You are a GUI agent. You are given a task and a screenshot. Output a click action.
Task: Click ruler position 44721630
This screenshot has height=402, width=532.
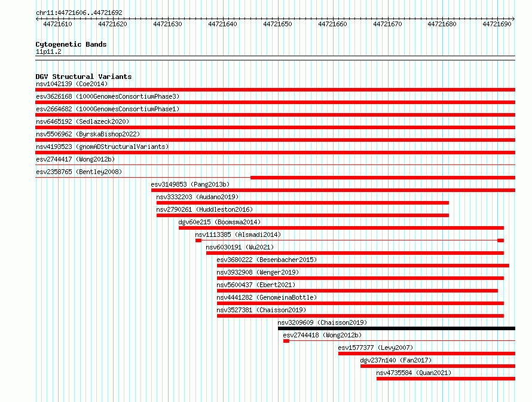pos(167,24)
